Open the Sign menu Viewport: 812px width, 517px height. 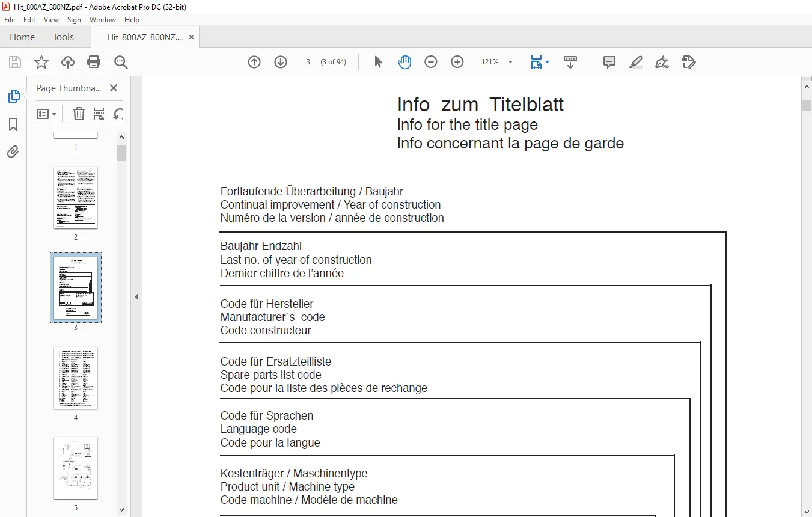(x=74, y=20)
